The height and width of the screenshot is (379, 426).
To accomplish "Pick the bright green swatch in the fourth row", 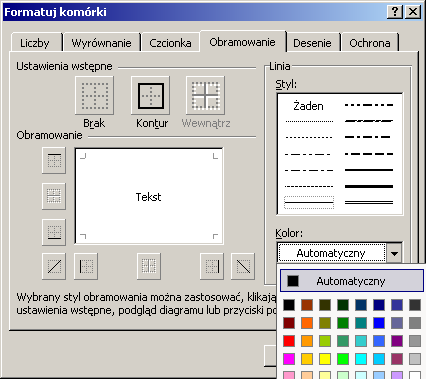I will [343, 359].
